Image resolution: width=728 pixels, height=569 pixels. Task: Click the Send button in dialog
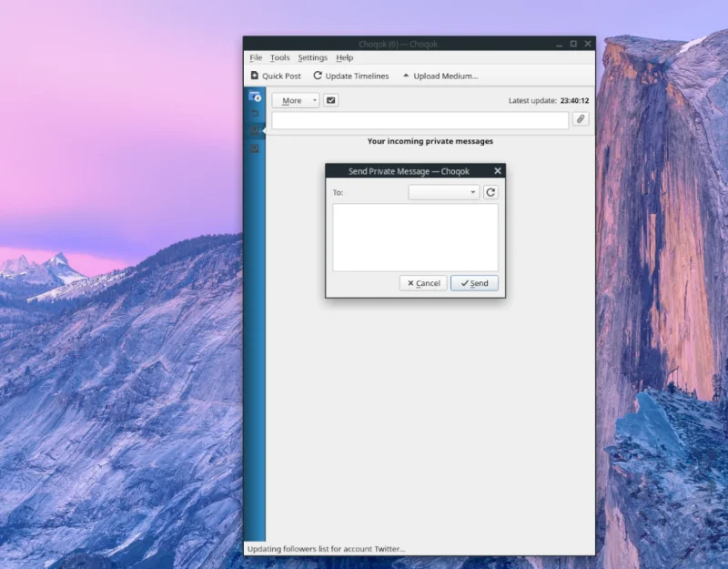474,283
